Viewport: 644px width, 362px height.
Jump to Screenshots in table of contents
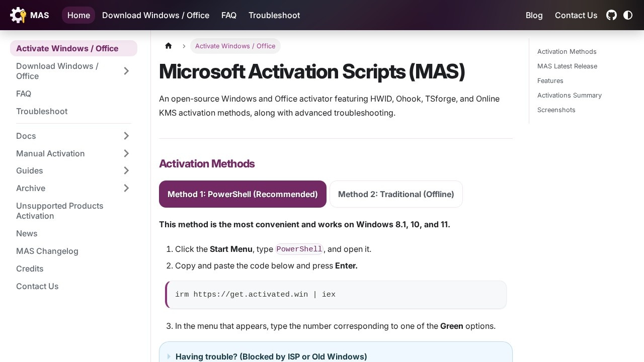(556, 110)
